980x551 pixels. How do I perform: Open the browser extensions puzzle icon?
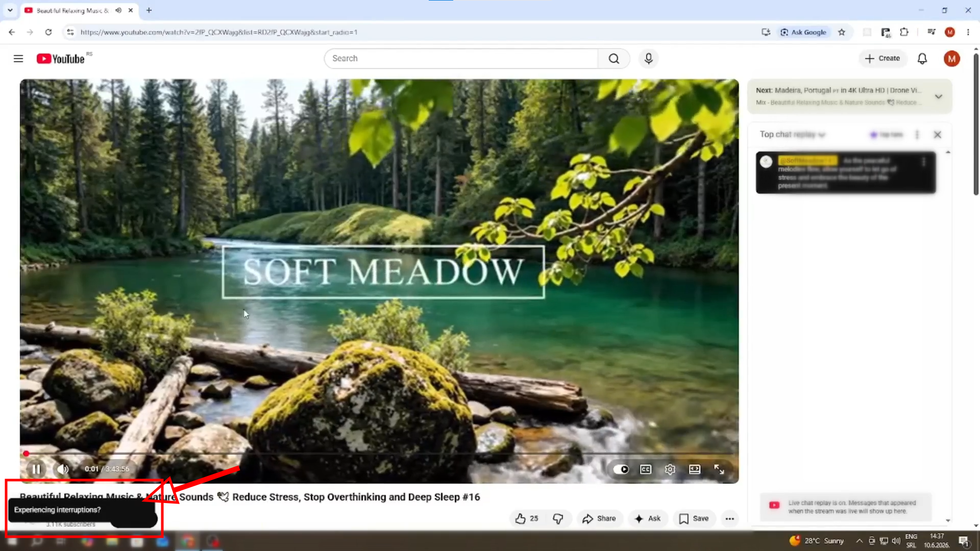pos(904,32)
